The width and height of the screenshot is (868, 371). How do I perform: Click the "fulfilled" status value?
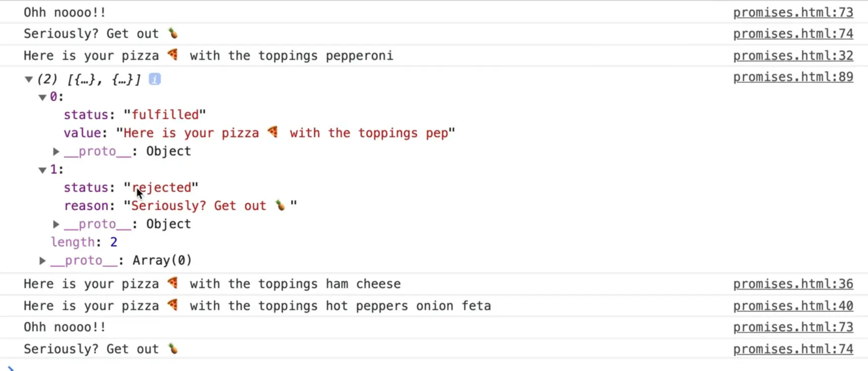click(x=165, y=115)
